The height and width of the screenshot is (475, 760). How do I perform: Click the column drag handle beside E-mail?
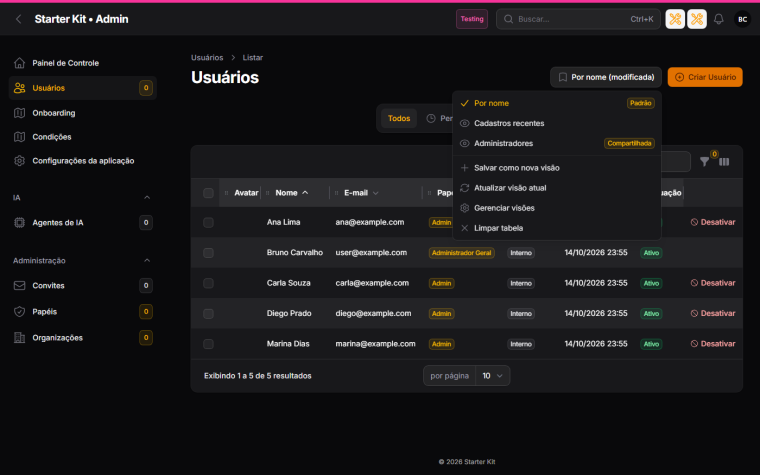point(336,193)
